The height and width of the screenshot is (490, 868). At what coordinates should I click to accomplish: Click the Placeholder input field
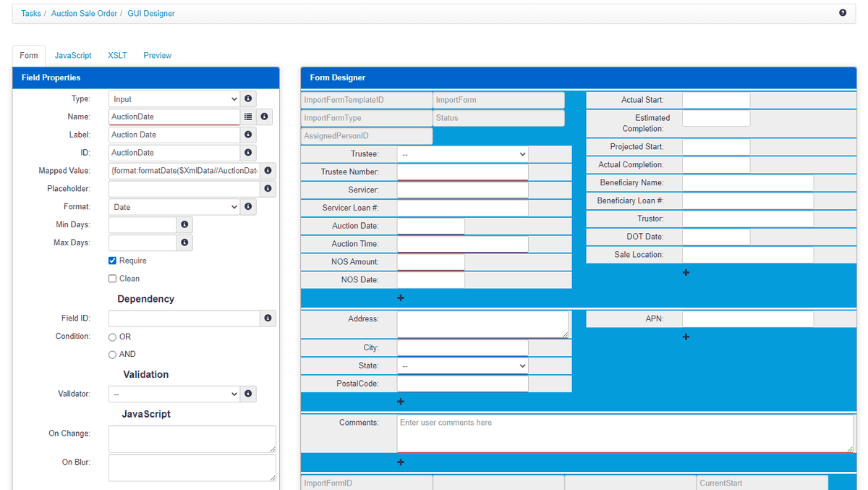(184, 189)
